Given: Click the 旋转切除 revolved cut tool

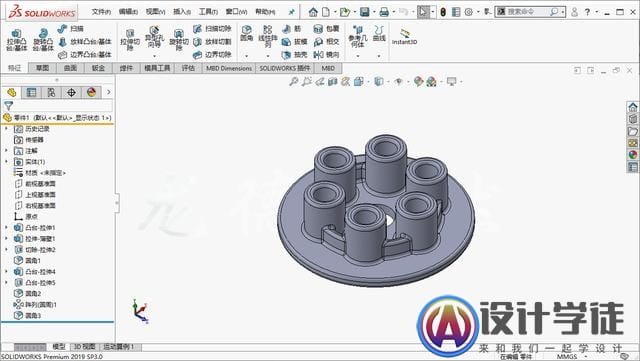Looking at the screenshot, I should pyautogui.click(x=179, y=40).
